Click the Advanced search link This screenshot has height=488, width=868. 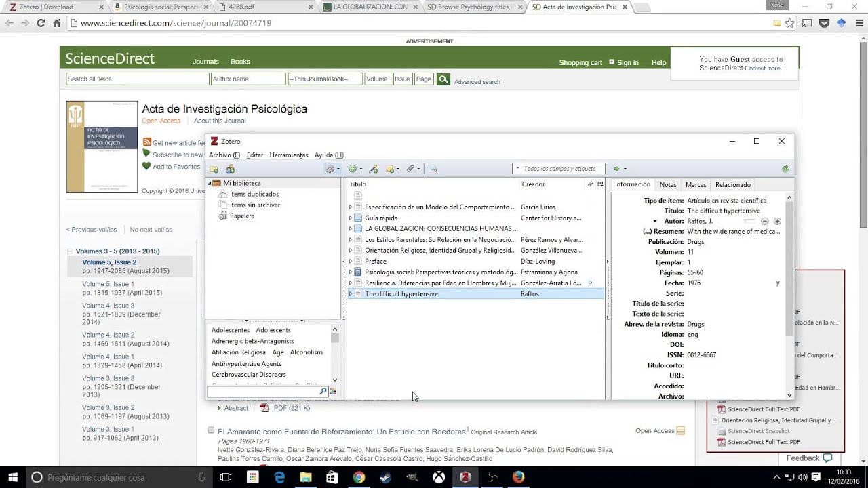[x=477, y=82]
